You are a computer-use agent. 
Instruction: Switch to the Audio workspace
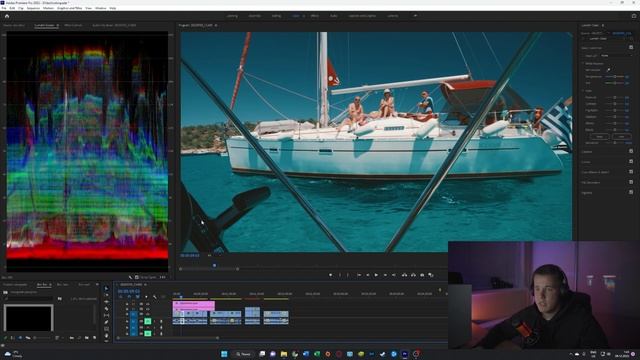click(333, 16)
